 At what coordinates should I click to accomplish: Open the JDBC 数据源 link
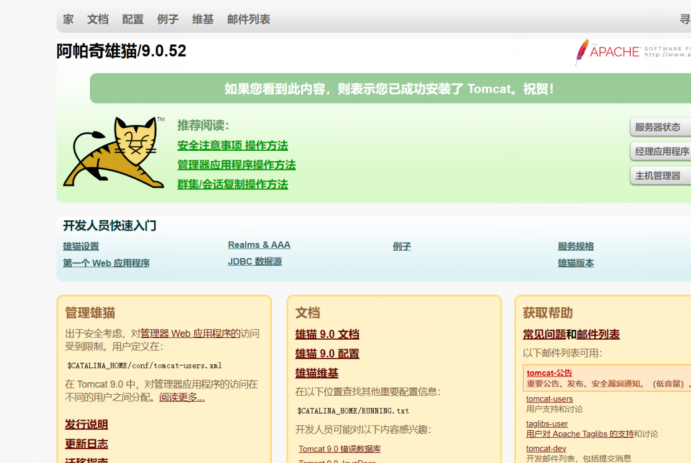point(255,261)
